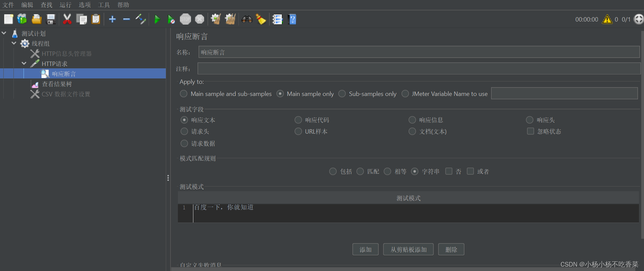Open the 选项 menu

[x=85, y=5]
